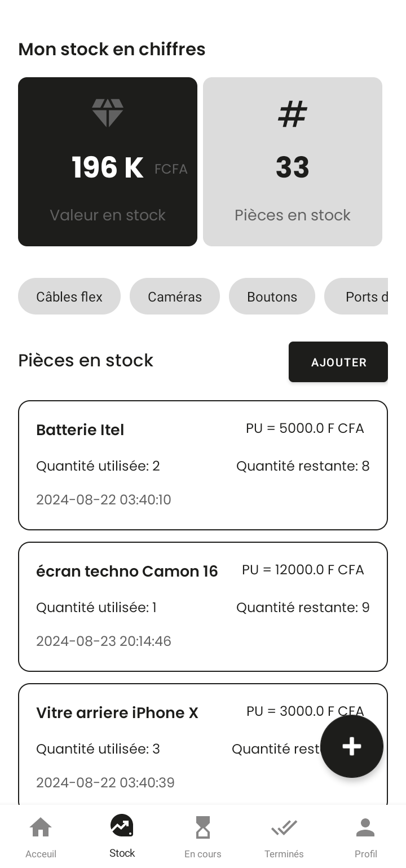Tap the diamond icon on value card
Viewport: 406px width, 868px height.
(108, 113)
